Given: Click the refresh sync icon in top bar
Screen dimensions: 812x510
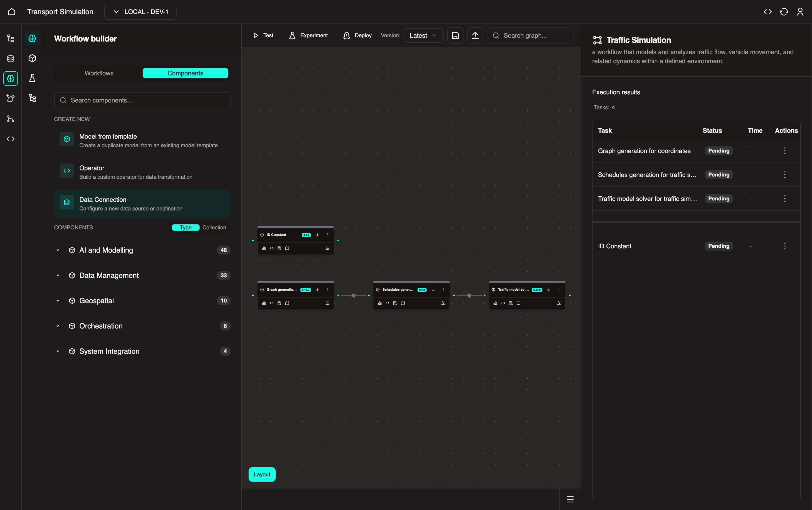Looking at the screenshot, I should [784, 12].
